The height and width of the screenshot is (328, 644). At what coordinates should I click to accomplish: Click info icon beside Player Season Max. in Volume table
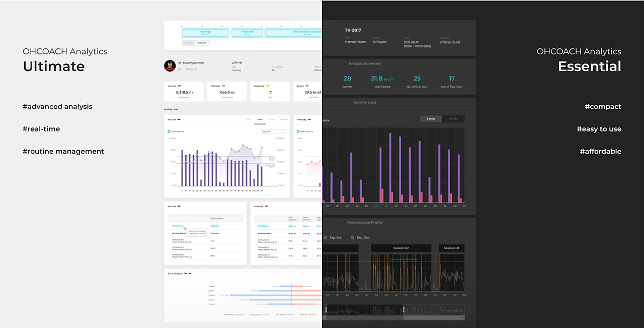tap(191, 257)
